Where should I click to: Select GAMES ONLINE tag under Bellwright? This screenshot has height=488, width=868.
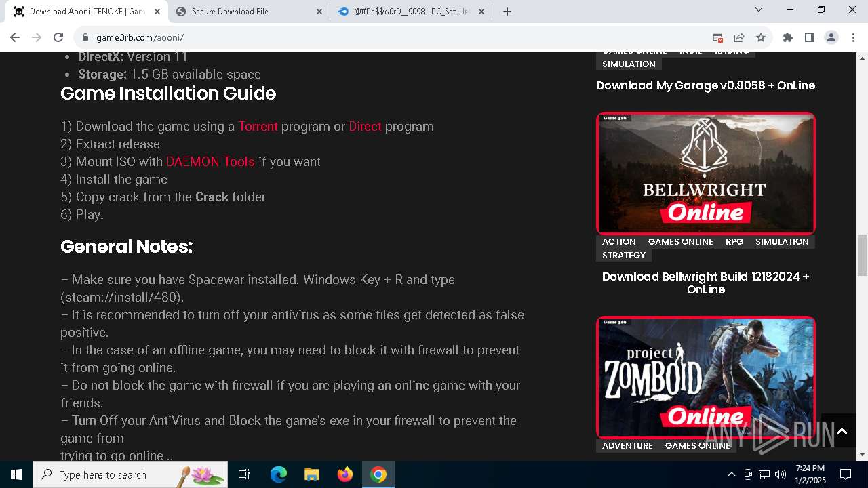coord(680,241)
